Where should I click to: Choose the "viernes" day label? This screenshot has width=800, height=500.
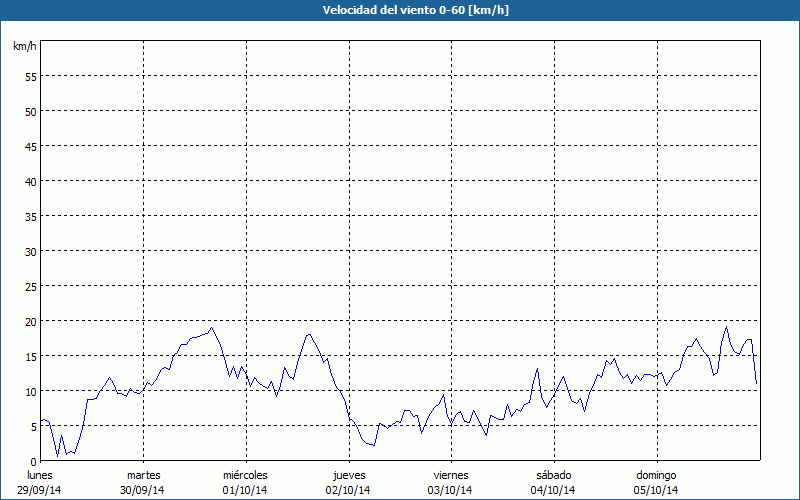(452, 474)
